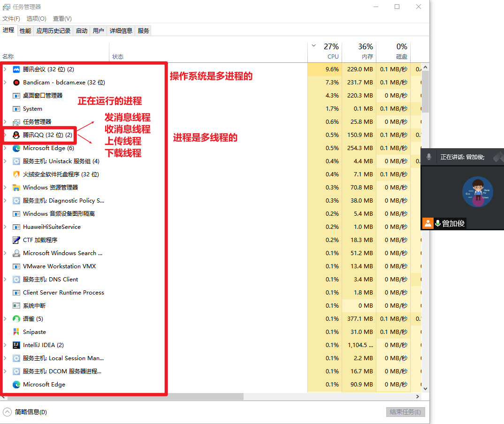Click the 254.3 MB memory value for Edge
The image size is (504, 424).
(360, 148)
